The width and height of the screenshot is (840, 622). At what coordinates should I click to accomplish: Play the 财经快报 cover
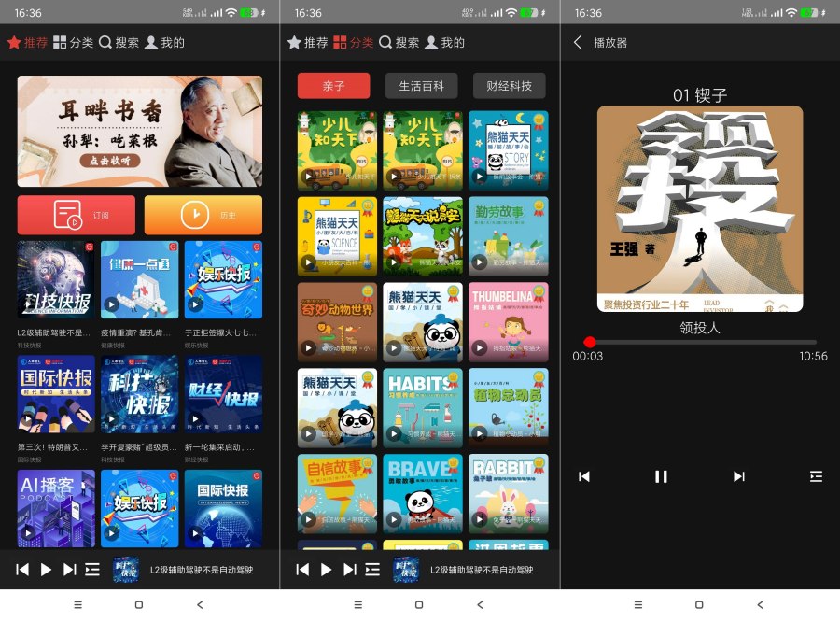[223, 394]
